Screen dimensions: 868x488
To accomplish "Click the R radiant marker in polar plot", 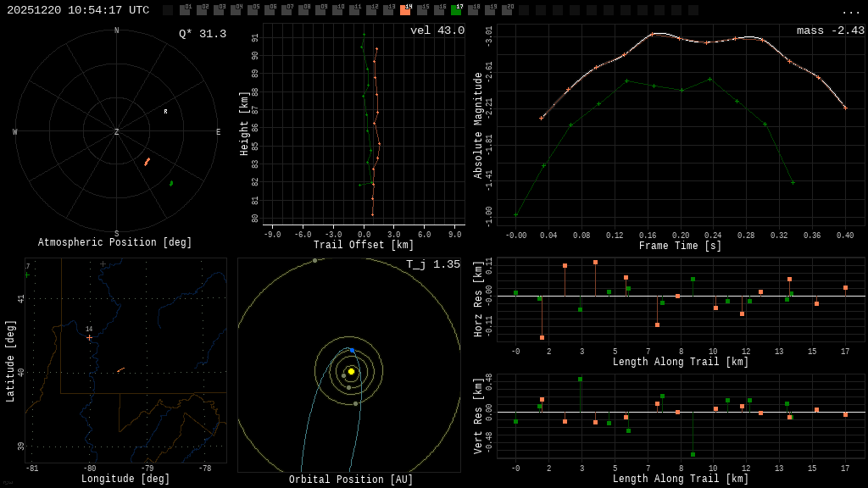I will (x=165, y=112).
